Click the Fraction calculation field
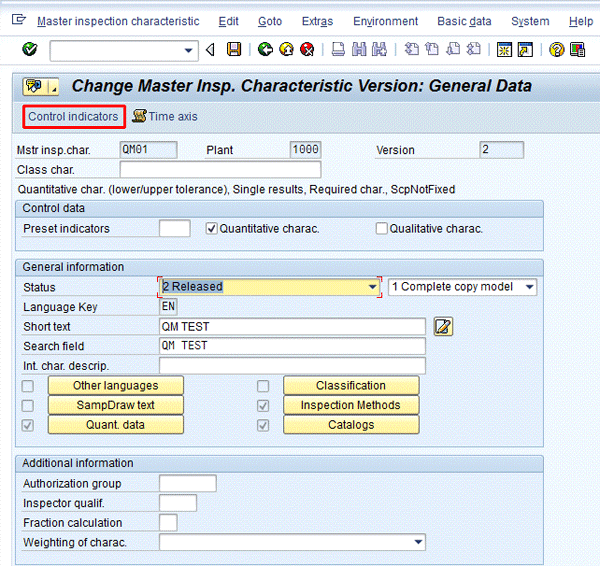Image resolution: width=600 pixels, height=566 pixels. (168, 522)
